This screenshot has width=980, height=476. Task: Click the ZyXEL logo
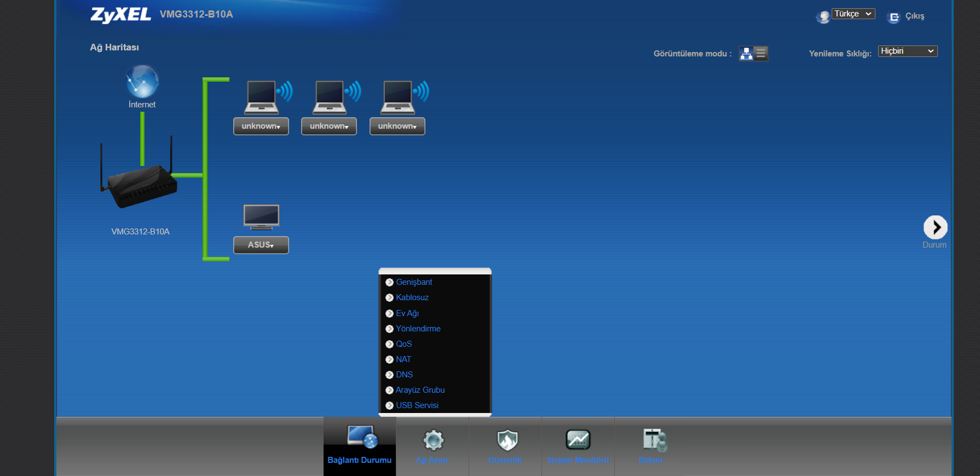click(120, 15)
